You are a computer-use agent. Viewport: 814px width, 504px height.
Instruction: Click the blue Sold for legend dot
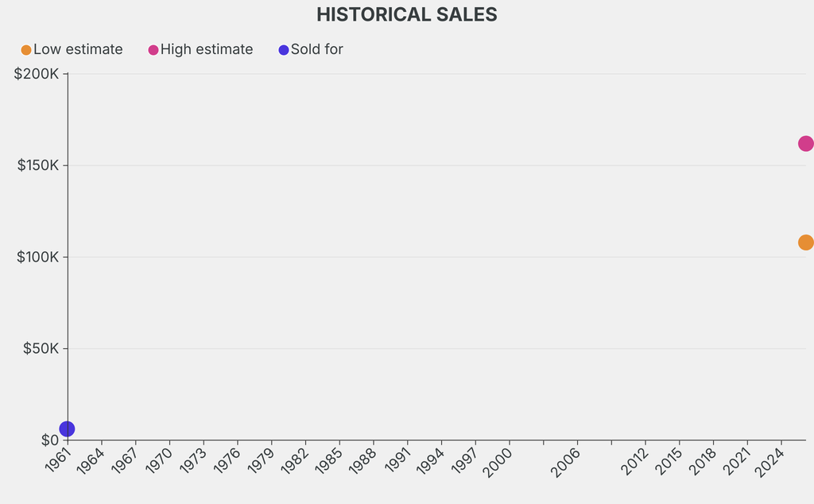(284, 50)
